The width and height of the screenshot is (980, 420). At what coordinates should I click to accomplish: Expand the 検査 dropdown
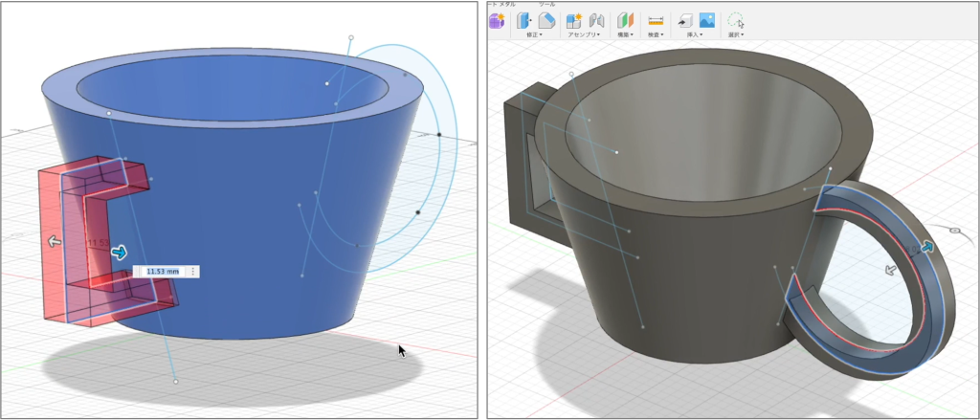656,35
